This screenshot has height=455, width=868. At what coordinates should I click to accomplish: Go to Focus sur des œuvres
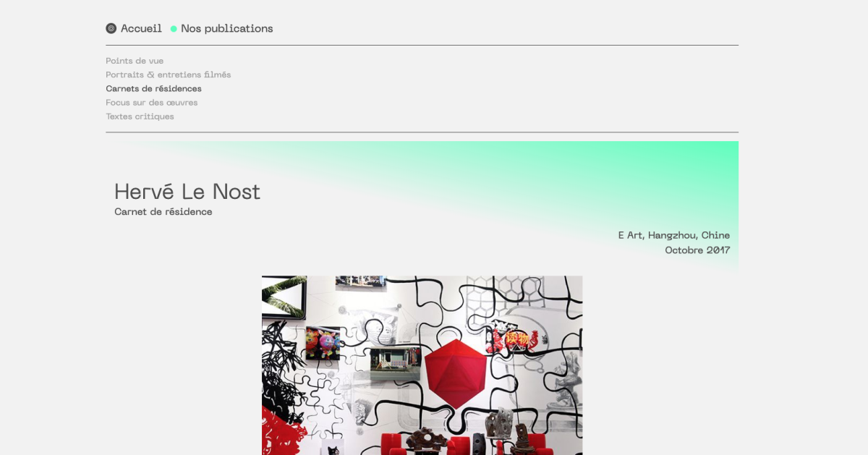pos(152,103)
